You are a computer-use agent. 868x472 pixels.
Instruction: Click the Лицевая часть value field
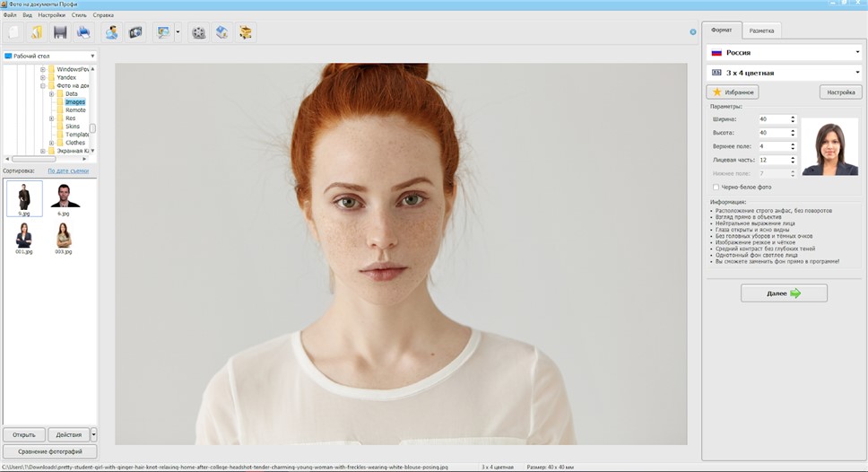coord(773,160)
